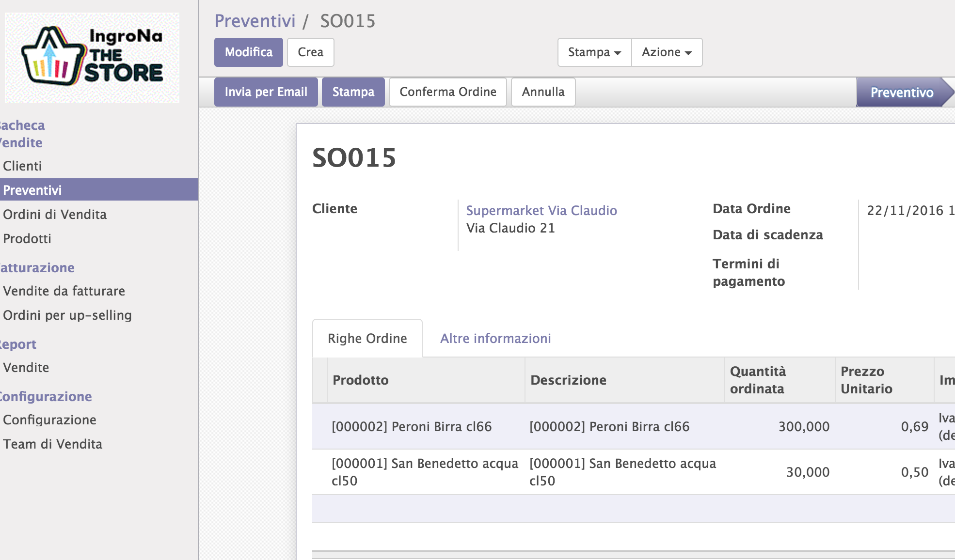Click Invia per Email button
The width and height of the screenshot is (955, 560).
click(266, 92)
